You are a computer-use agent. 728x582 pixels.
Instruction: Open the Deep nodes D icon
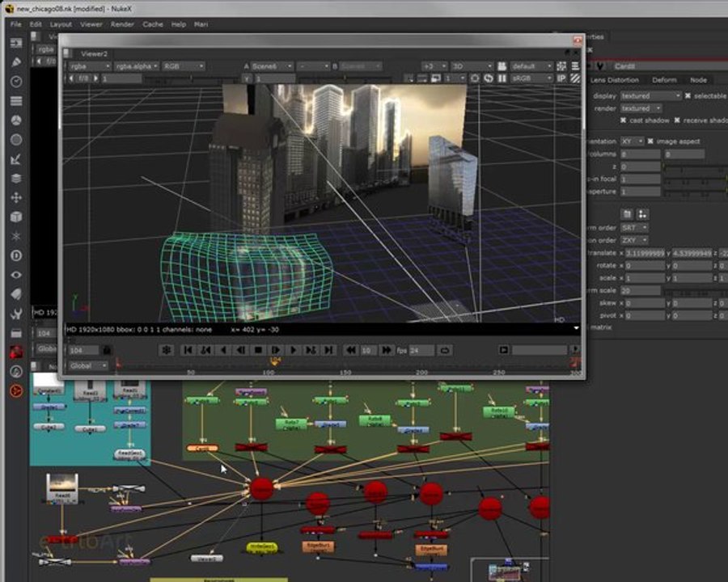pyautogui.click(x=16, y=255)
